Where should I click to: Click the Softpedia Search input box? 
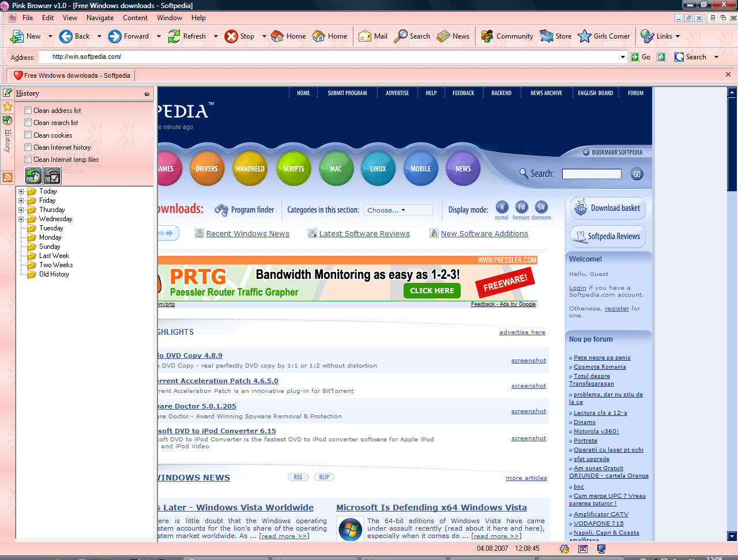592,174
